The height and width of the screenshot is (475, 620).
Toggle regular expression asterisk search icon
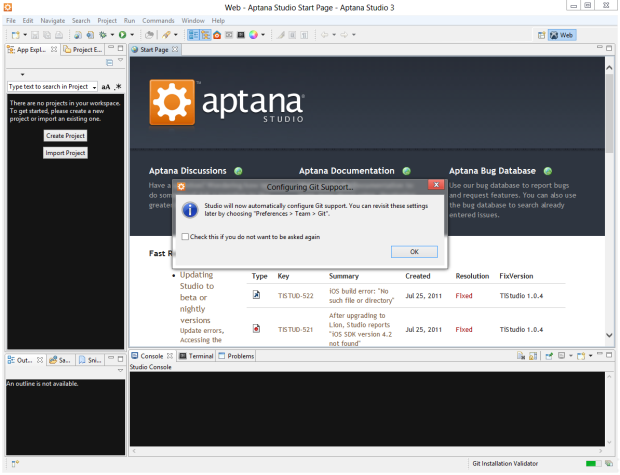[118, 87]
